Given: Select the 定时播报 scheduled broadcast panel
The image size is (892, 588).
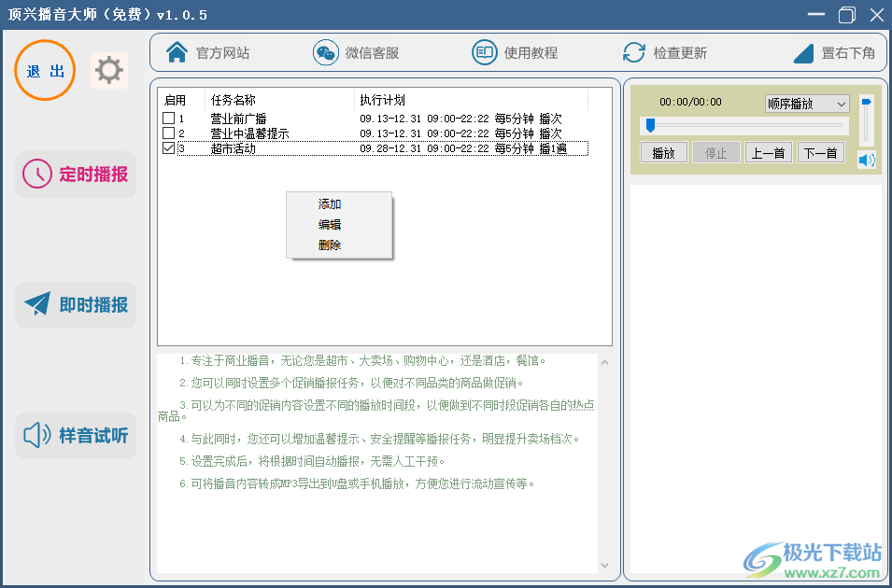Looking at the screenshot, I should coord(75,175).
